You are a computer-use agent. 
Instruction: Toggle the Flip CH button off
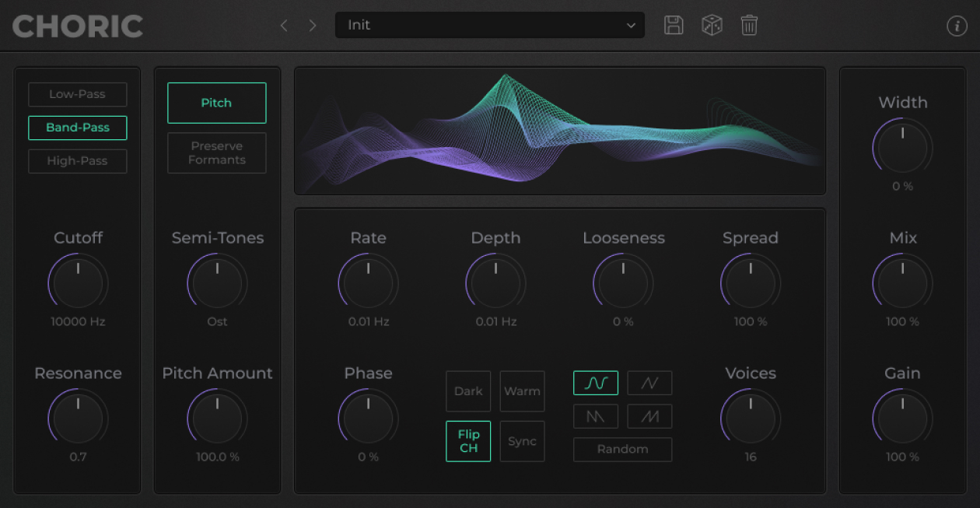[x=468, y=441]
